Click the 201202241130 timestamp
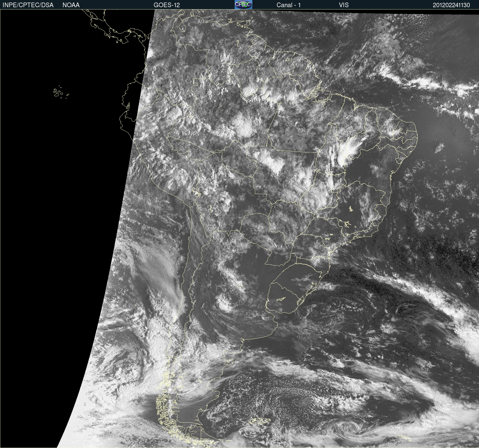The width and height of the screenshot is (479, 448). pos(451,5)
